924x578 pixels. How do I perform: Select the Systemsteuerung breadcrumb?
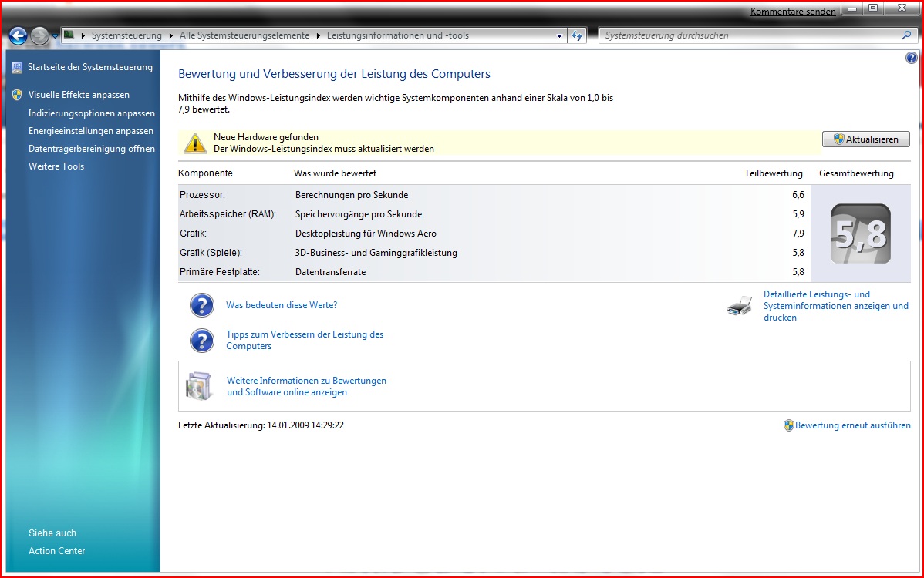126,35
